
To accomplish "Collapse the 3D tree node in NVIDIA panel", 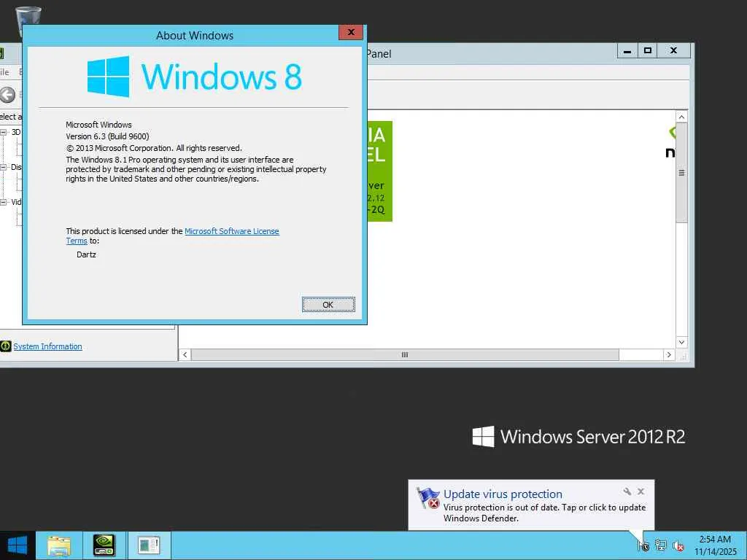I will [x=4, y=132].
